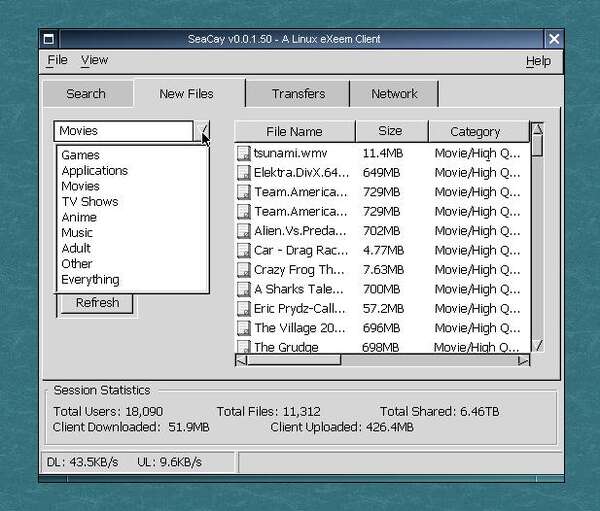Sort by the File Name column header

pyautogui.click(x=295, y=132)
